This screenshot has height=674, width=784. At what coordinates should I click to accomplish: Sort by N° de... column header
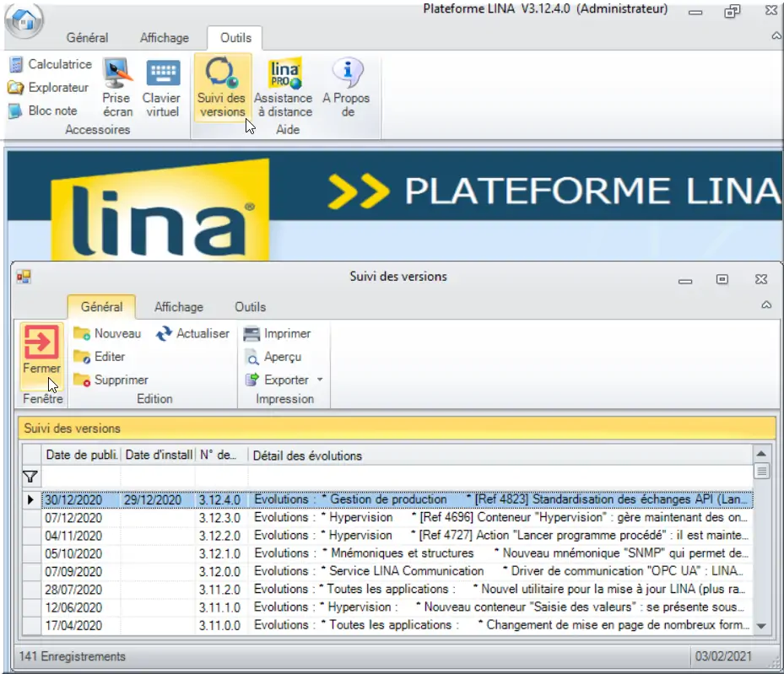click(x=221, y=456)
